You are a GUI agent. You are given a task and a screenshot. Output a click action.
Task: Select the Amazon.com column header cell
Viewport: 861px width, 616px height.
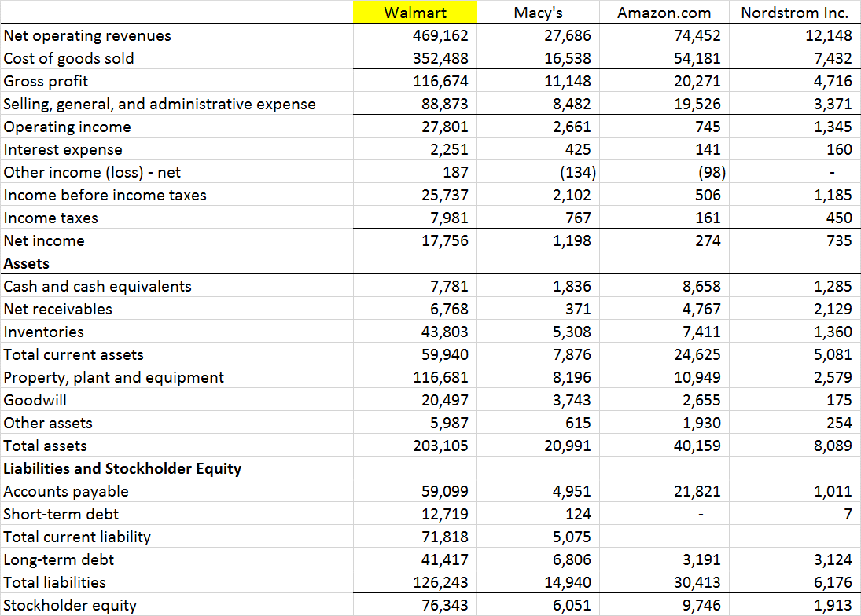664,12
